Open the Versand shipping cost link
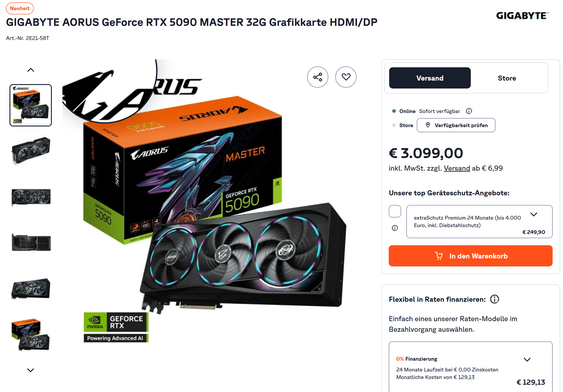The image size is (563, 392). (x=457, y=168)
